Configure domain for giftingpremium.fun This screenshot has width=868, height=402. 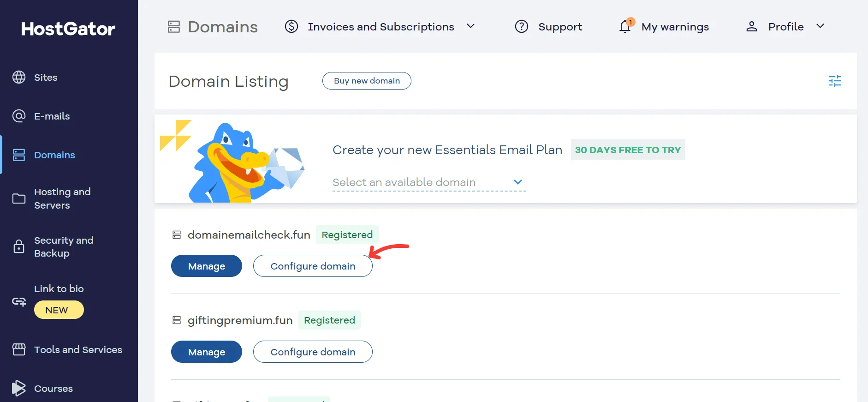[313, 352]
